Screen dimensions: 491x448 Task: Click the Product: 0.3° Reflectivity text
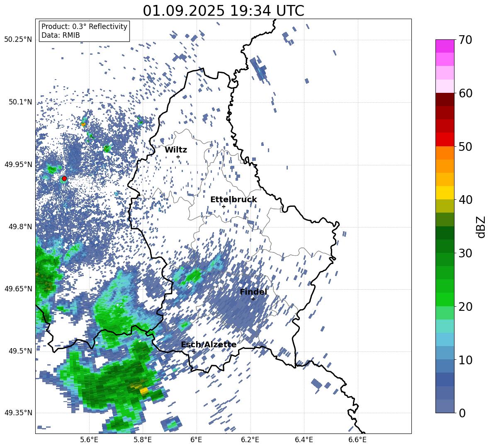pyautogui.click(x=84, y=27)
